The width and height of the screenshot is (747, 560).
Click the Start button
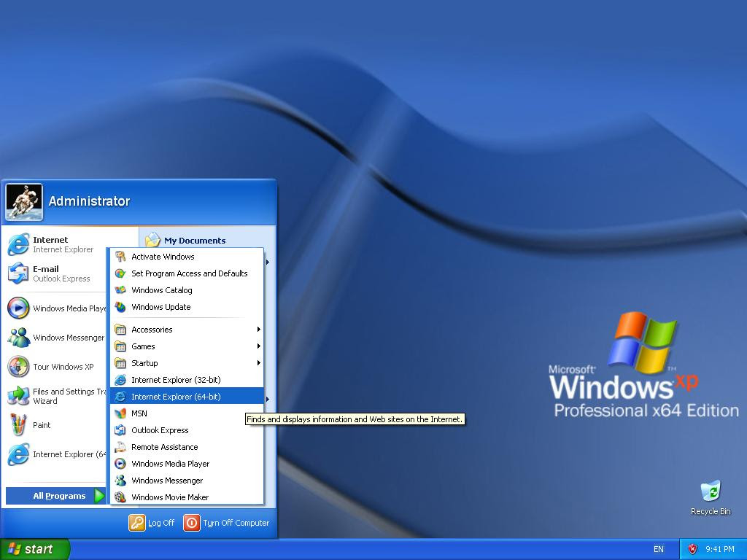34,549
